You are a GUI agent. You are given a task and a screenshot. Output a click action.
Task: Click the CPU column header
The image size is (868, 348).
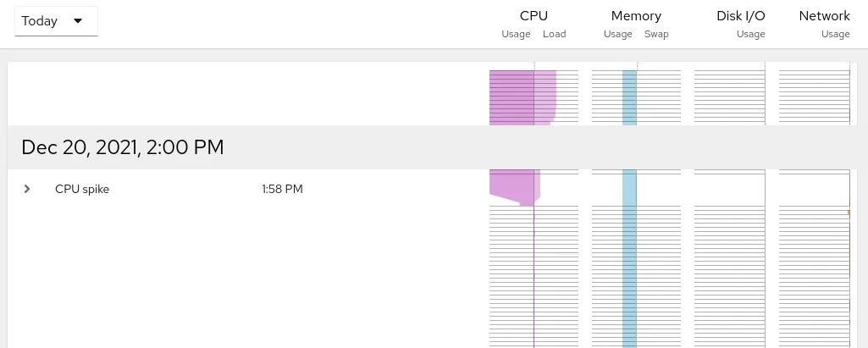click(x=534, y=15)
